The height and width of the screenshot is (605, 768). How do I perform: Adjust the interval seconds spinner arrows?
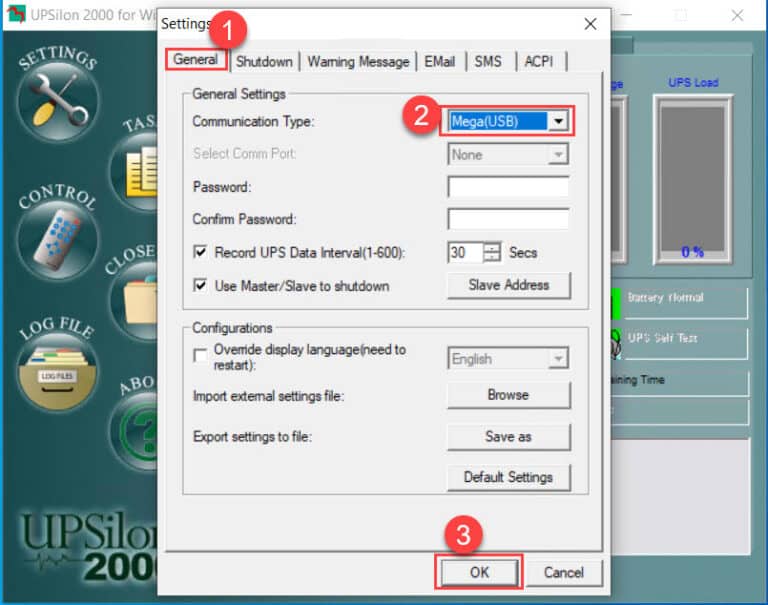tap(492, 252)
